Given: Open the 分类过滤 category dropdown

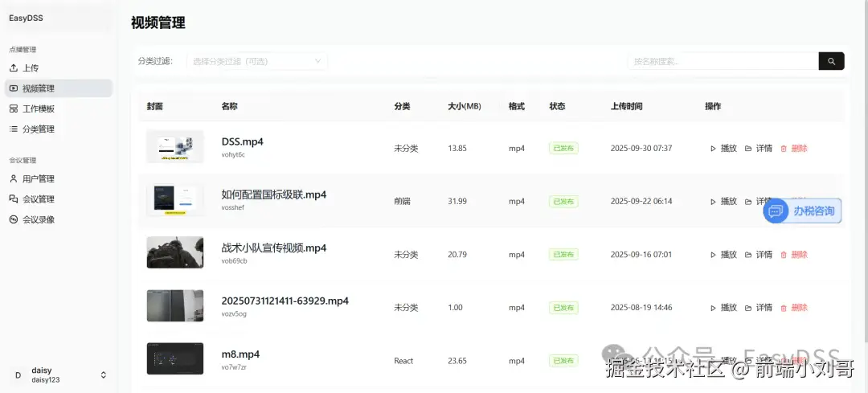Looking at the screenshot, I should [x=257, y=61].
